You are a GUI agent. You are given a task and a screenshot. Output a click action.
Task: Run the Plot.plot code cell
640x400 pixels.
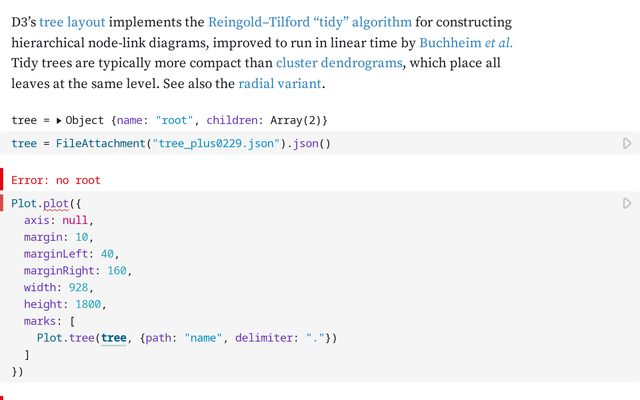[x=627, y=203]
